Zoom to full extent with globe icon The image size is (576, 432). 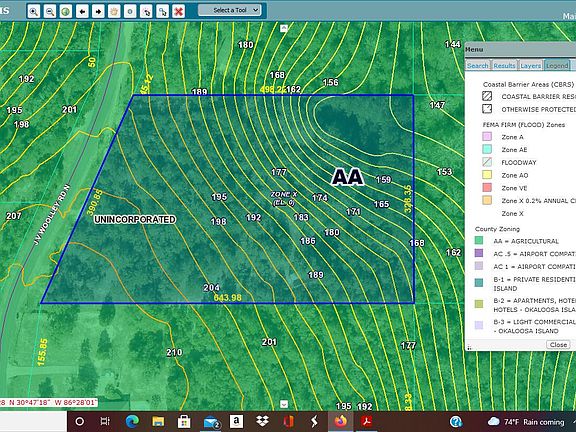pyautogui.click(x=66, y=11)
